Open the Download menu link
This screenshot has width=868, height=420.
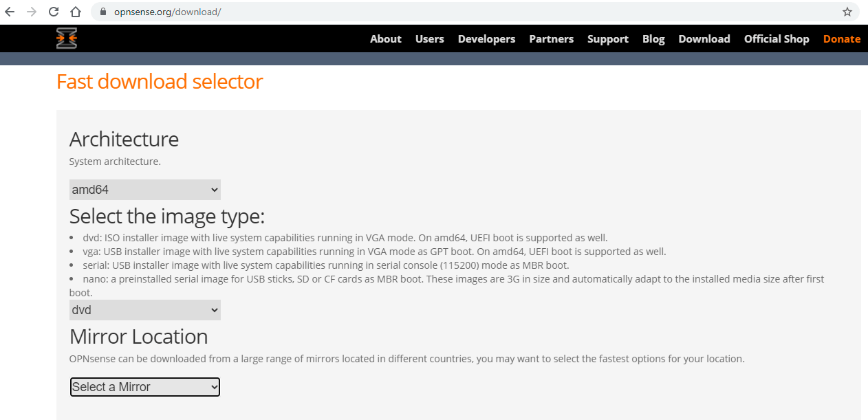point(704,39)
